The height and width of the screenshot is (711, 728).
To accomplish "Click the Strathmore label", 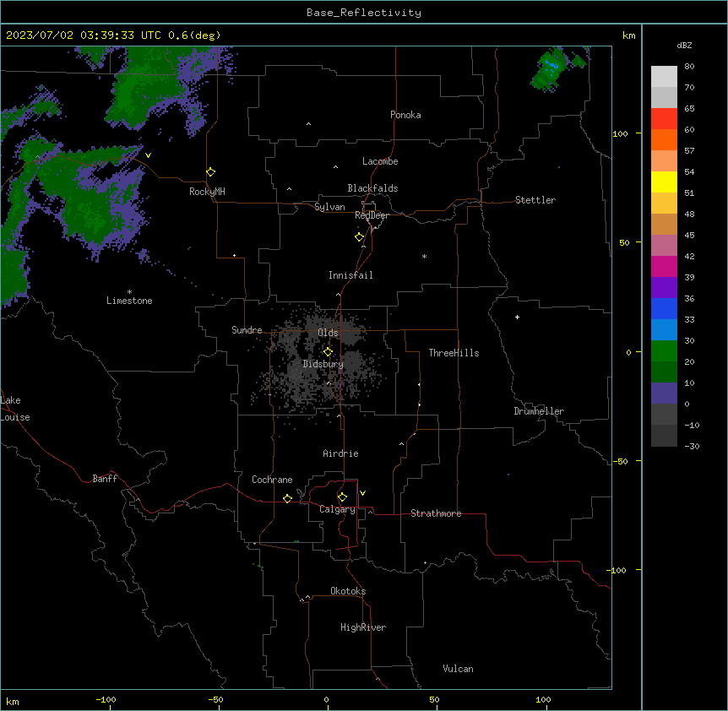I will click(436, 513).
